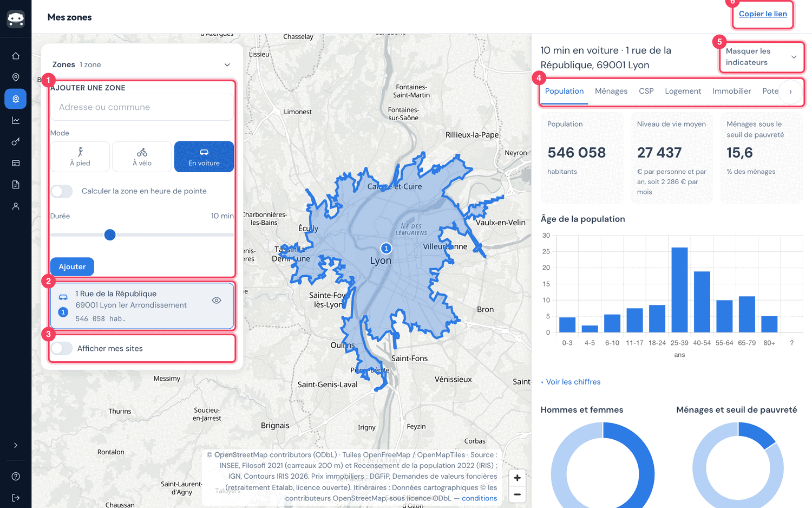The height and width of the screenshot is (508, 812).
Task: Select the 1 Rue de la République zone card
Action: (142, 306)
